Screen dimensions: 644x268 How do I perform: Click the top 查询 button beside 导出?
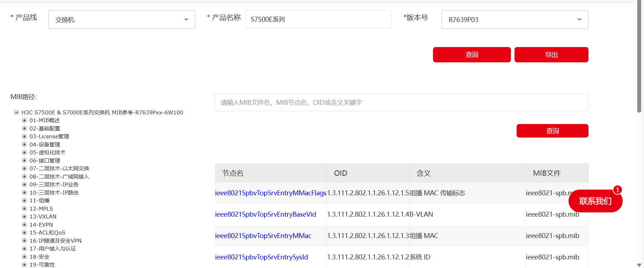tap(472, 55)
